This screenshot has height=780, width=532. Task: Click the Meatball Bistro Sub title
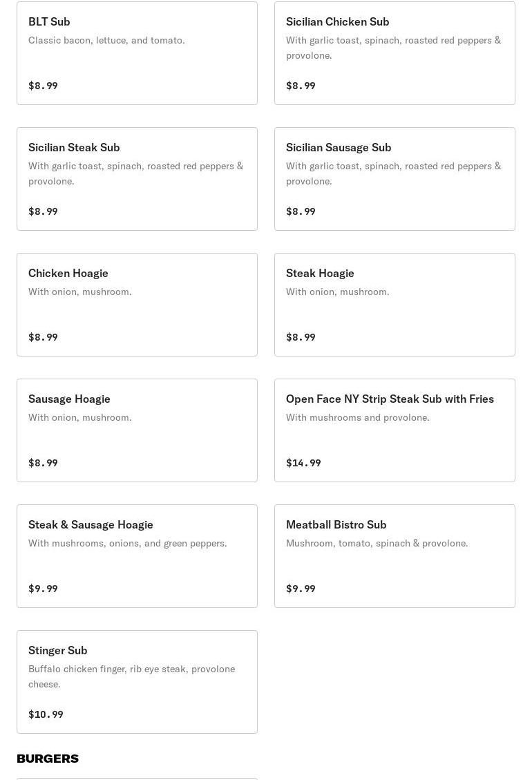336,525
